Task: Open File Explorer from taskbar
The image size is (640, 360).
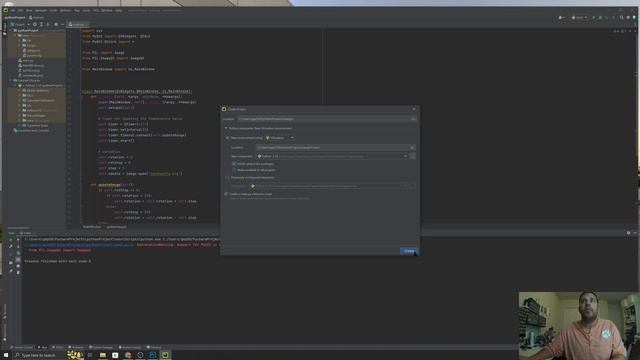Action: click(x=102, y=355)
